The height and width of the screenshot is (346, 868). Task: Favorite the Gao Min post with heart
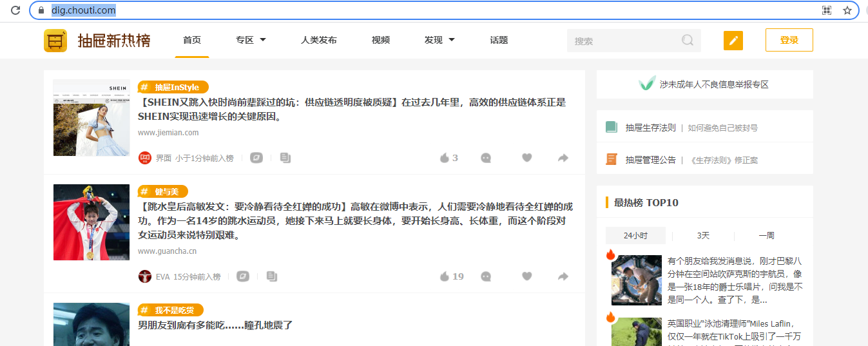click(526, 276)
